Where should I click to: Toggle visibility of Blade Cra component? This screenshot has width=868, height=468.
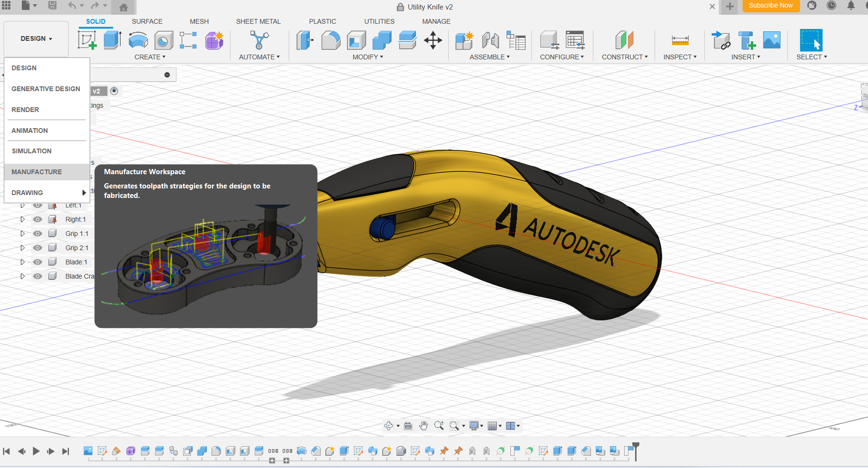[x=37, y=276]
